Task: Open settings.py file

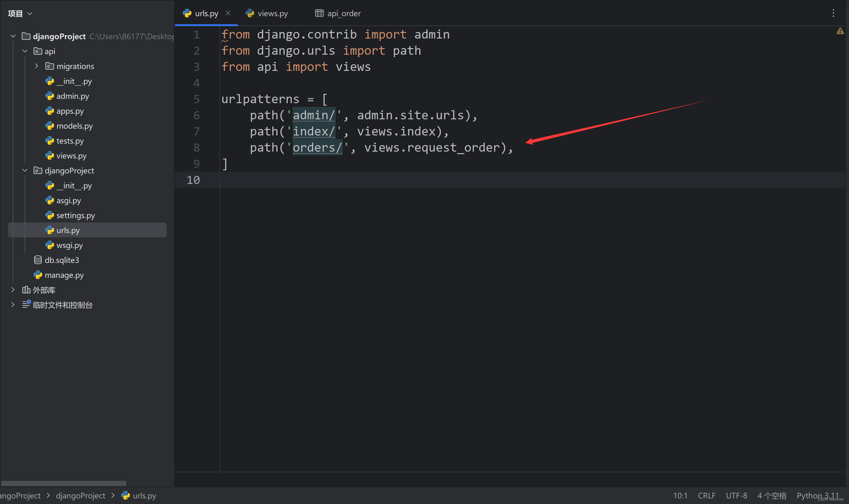Action: [76, 215]
